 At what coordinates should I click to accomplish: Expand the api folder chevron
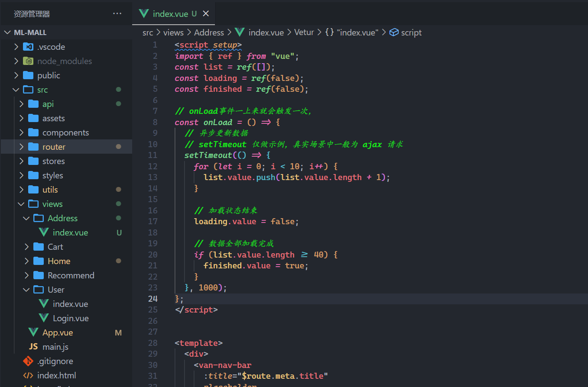(x=21, y=104)
